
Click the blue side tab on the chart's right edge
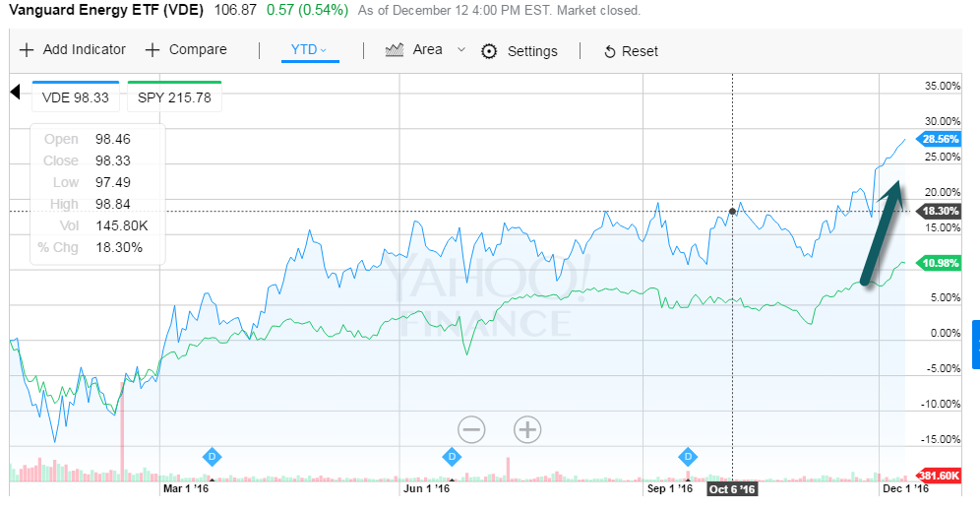(x=976, y=344)
